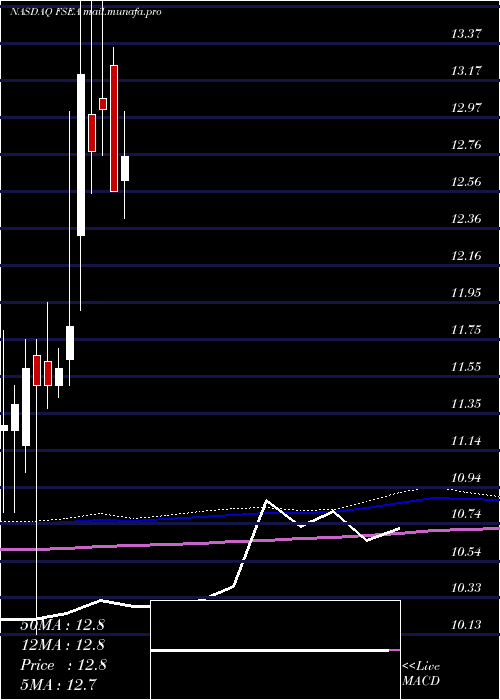This screenshot has height=700, width=500.
Task: Click the 11.55 price axis label
Action: [466, 367]
